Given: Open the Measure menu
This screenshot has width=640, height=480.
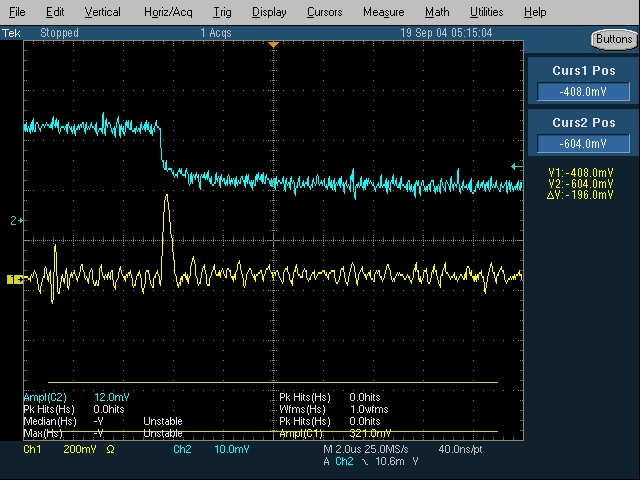Looking at the screenshot, I should coord(383,12).
